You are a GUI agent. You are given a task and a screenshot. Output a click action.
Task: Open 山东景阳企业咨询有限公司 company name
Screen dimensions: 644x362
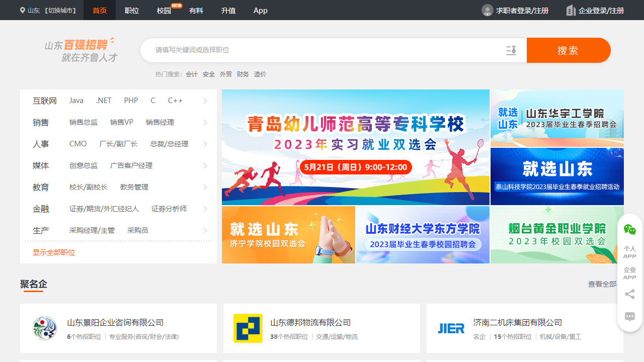coord(115,323)
